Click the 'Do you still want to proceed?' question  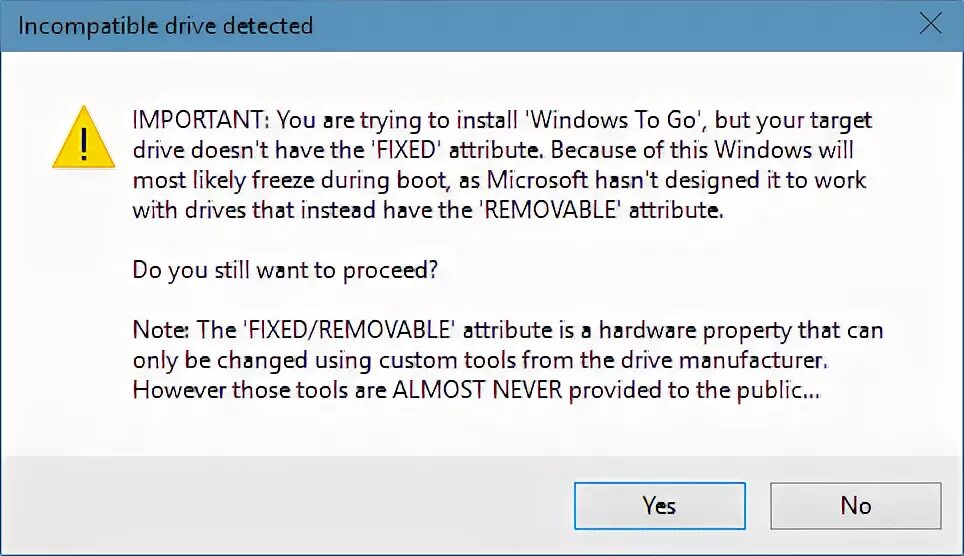[285, 270]
